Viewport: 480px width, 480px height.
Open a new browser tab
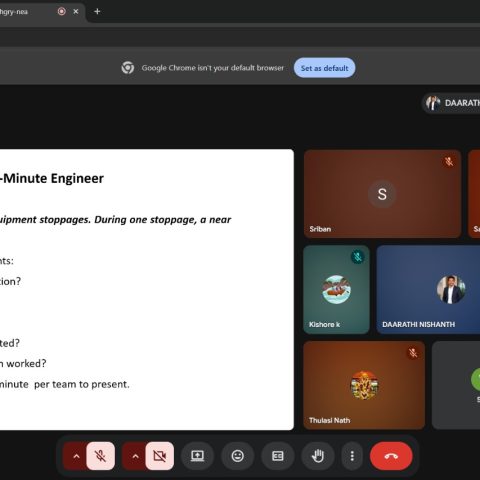pos(97,11)
